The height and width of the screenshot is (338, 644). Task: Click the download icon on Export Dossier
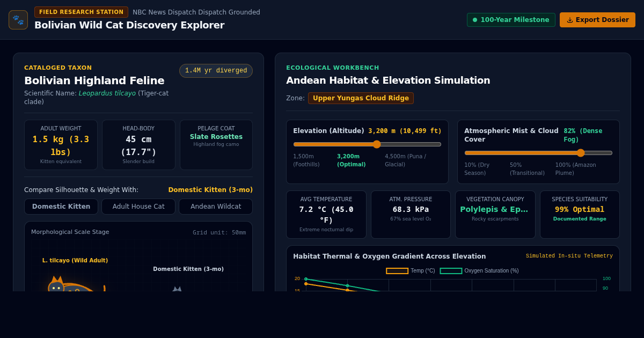click(x=570, y=20)
